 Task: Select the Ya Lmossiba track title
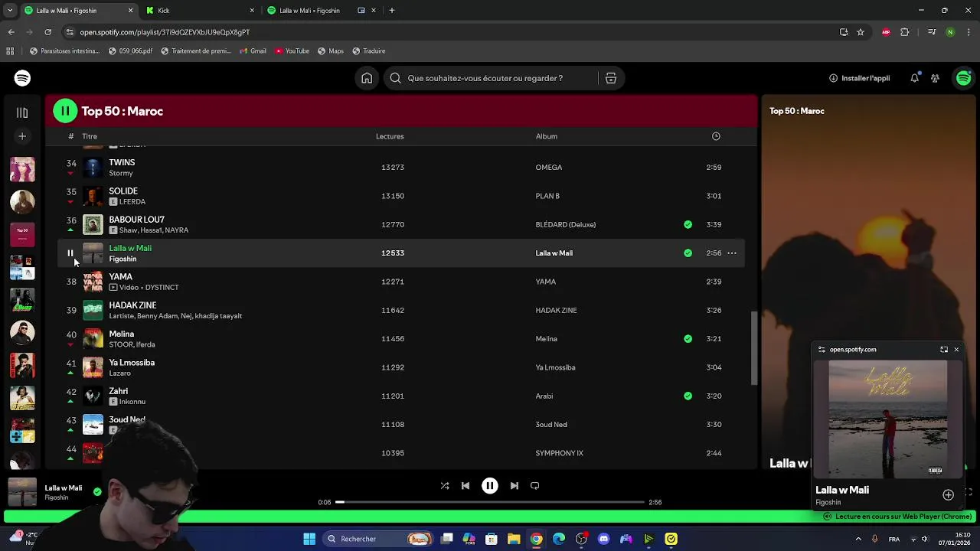click(132, 363)
